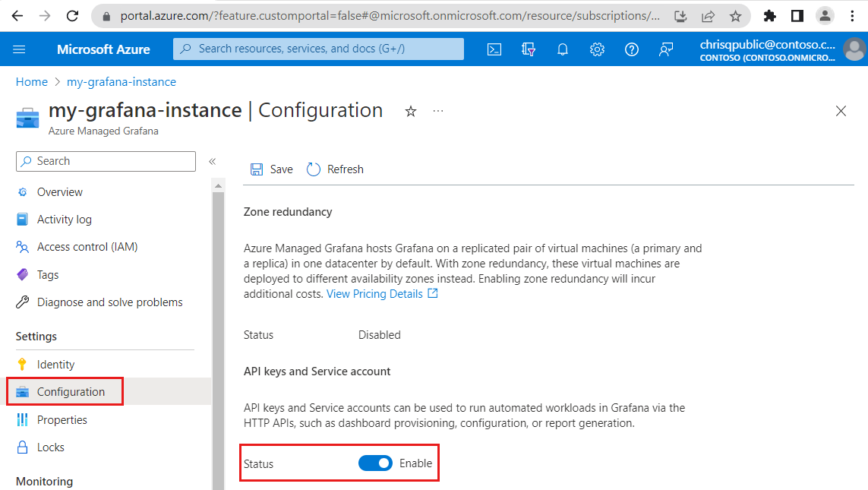Click the sidebar resource Search box
This screenshot has width=868, height=490.
tap(106, 161)
